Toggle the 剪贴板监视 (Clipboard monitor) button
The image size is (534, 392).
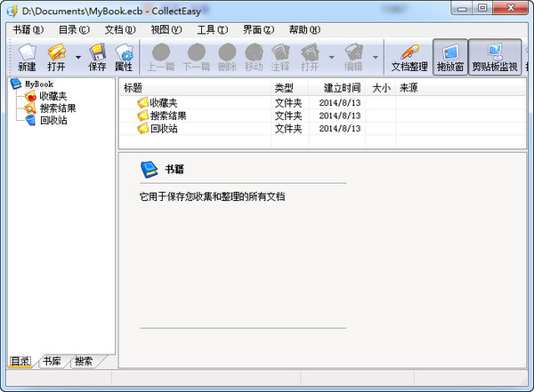tap(495, 57)
